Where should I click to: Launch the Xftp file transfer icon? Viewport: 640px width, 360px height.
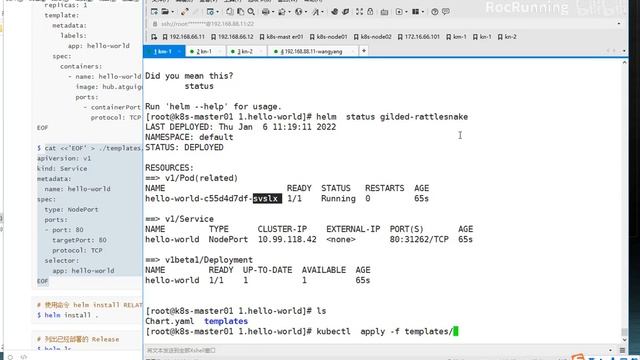click(x=335, y=12)
